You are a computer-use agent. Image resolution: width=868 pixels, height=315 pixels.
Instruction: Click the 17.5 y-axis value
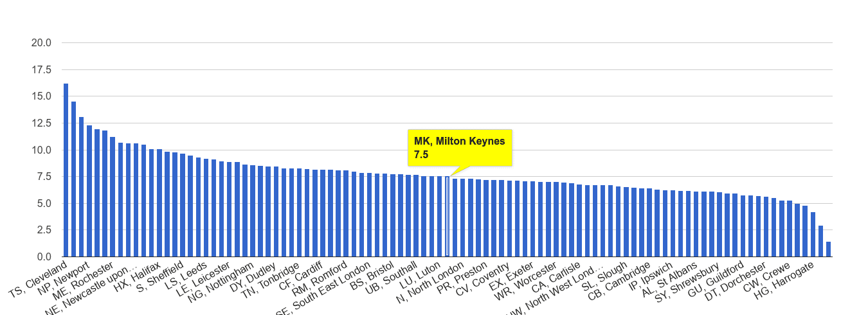tap(41, 70)
